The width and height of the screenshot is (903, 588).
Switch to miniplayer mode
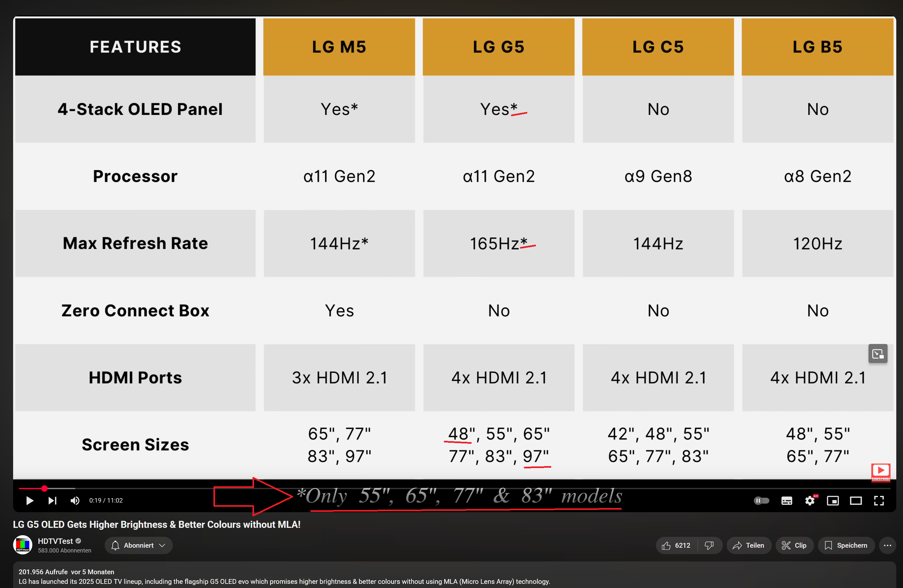tap(833, 501)
